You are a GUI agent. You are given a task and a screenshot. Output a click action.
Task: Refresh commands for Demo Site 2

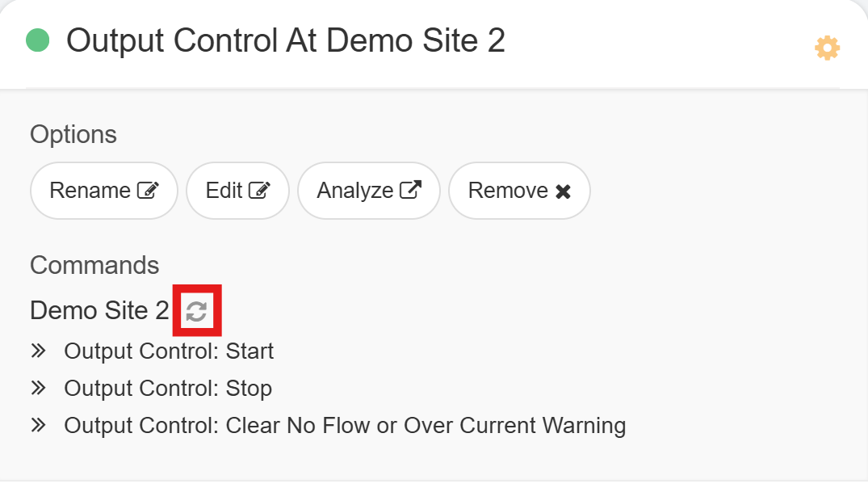(x=196, y=310)
